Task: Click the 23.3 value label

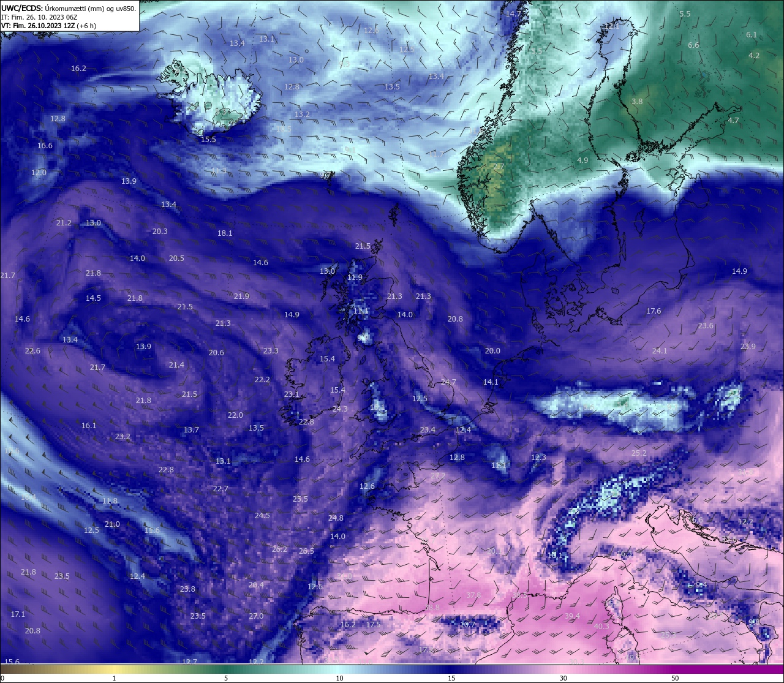Action: 271,351
